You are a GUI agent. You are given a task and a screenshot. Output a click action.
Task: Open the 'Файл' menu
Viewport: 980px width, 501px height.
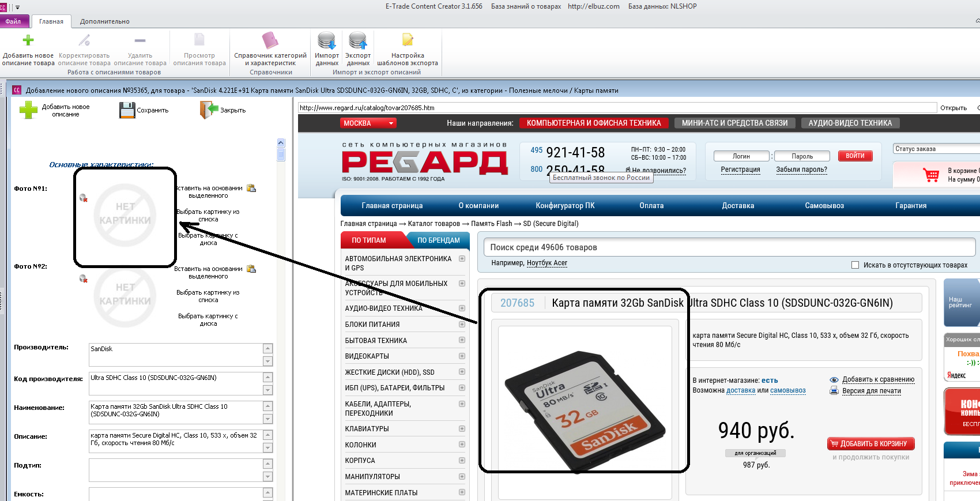click(x=14, y=21)
